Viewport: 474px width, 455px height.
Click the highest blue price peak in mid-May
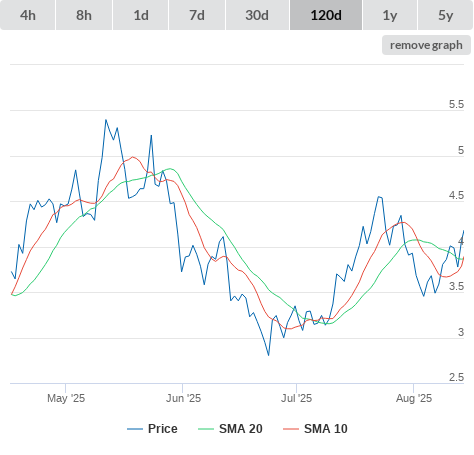pos(106,120)
